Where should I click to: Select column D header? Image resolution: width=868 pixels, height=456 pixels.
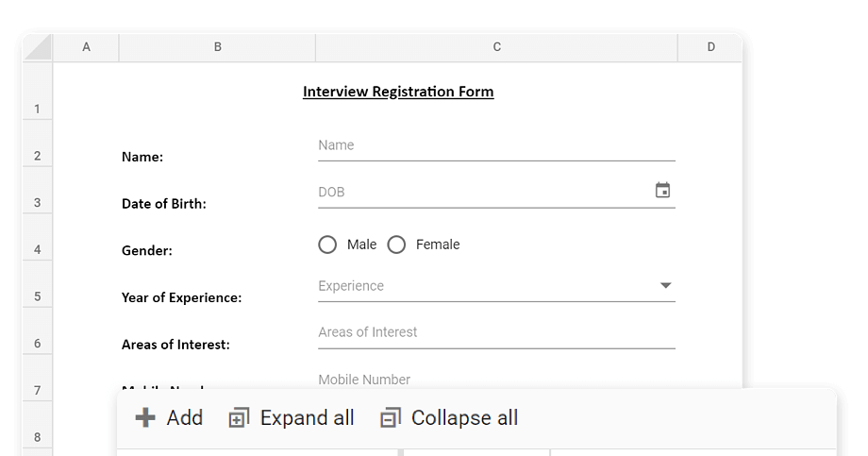(710, 47)
